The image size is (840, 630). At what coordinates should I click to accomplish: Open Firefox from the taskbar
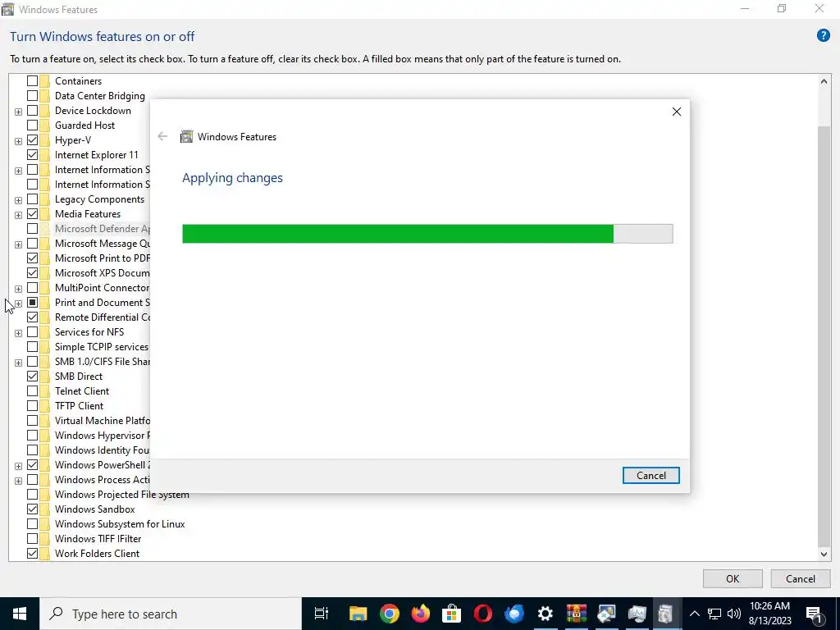click(421, 614)
